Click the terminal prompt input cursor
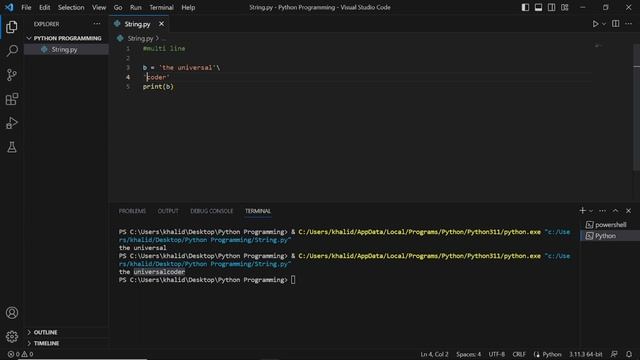This screenshot has height=360, width=640. (293, 280)
